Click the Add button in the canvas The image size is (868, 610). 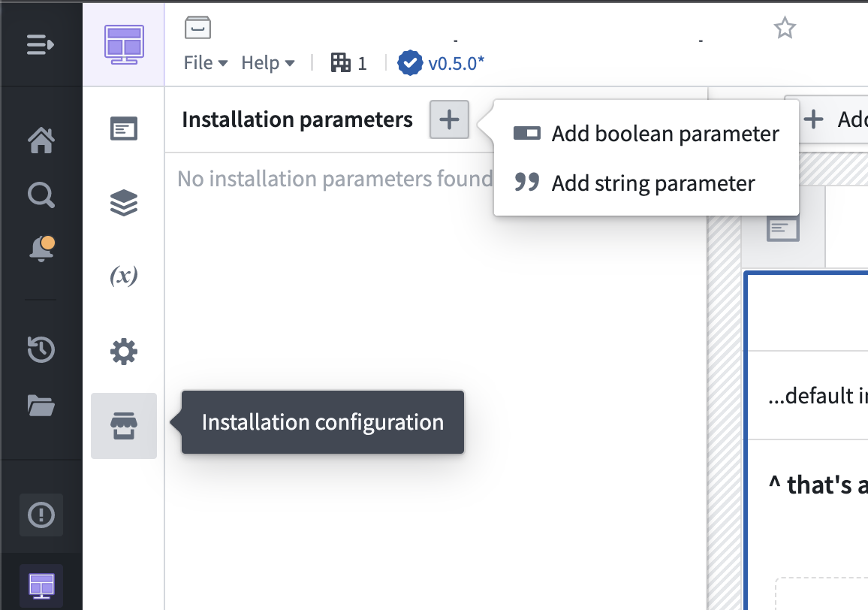click(x=834, y=119)
